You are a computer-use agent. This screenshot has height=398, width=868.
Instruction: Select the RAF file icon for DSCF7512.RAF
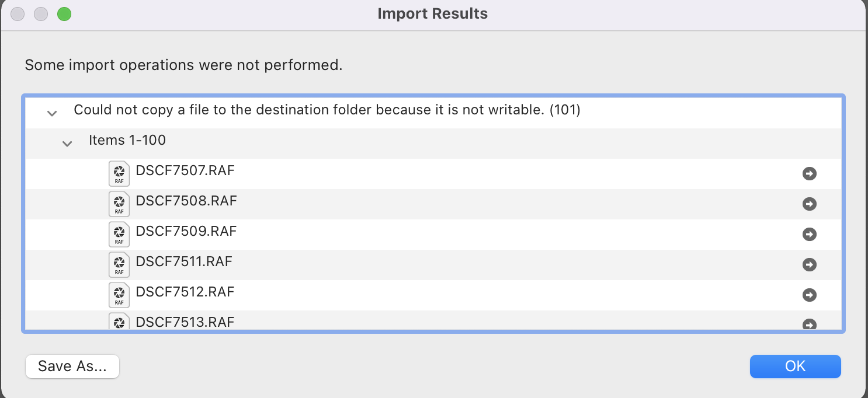click(119, 295)
